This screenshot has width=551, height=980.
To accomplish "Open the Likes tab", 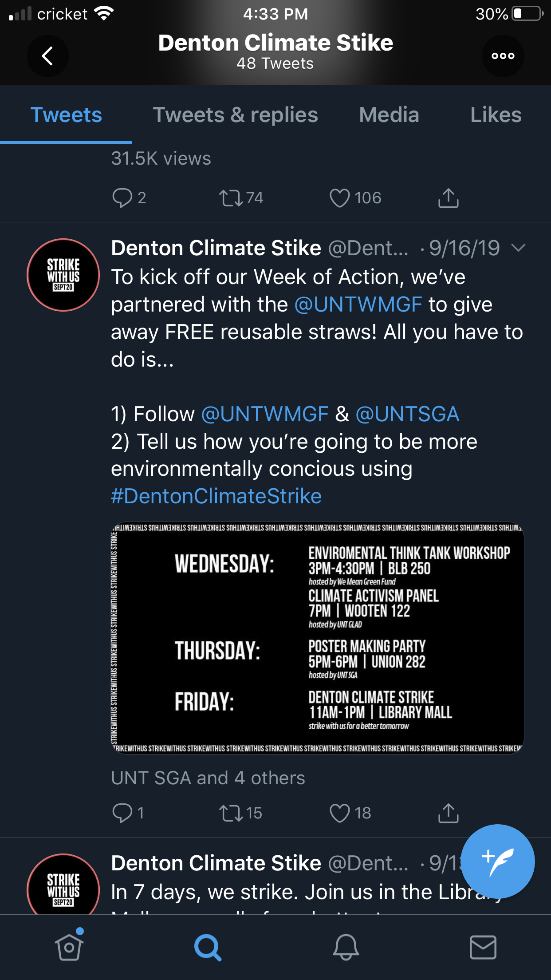I will (496, 115).
